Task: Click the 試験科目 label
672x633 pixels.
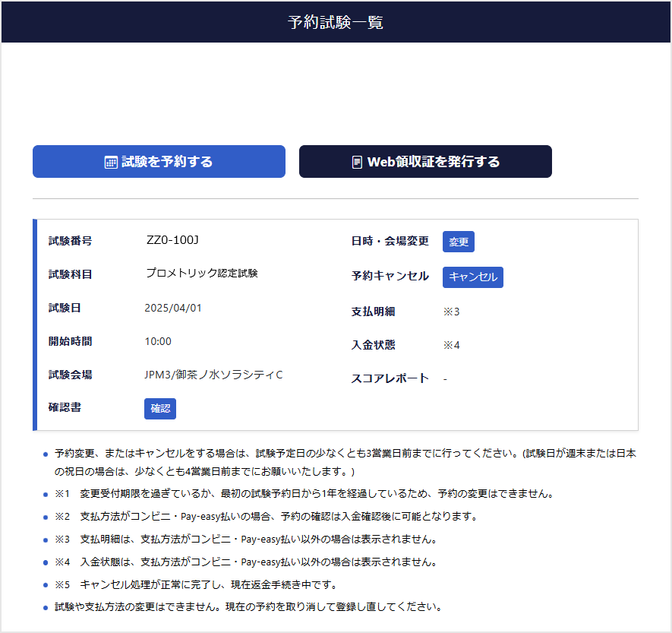Action: (x=71, y=274)
